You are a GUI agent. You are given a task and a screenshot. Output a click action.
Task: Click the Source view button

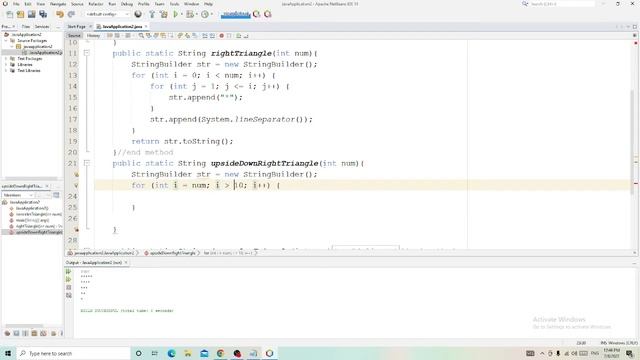(x=74, y=36)
